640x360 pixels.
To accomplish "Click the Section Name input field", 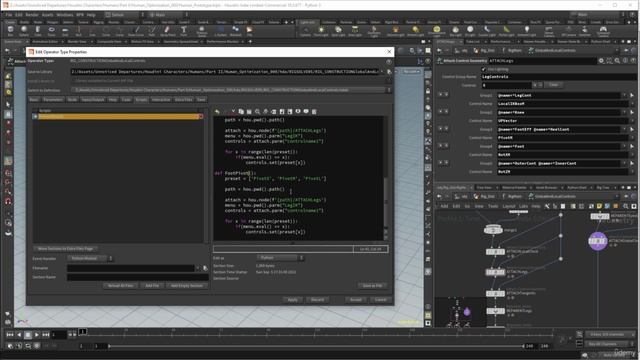I will [x=137, y=277].
